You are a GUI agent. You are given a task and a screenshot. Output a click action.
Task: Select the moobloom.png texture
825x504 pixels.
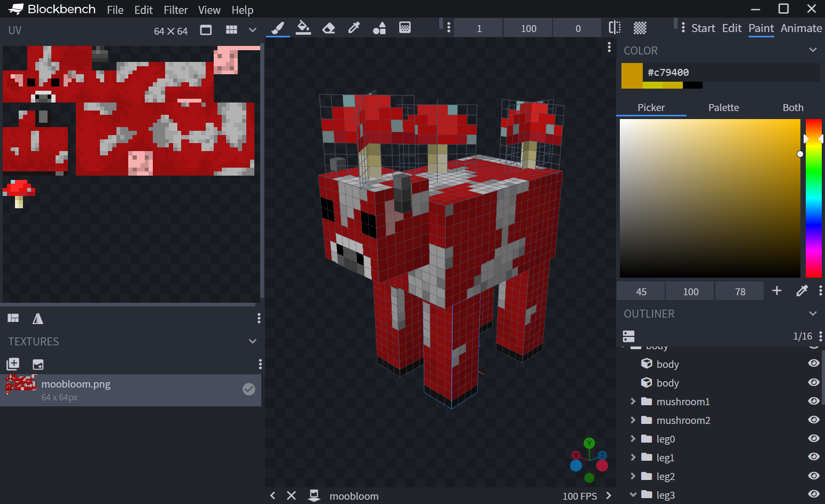(130, 390)
